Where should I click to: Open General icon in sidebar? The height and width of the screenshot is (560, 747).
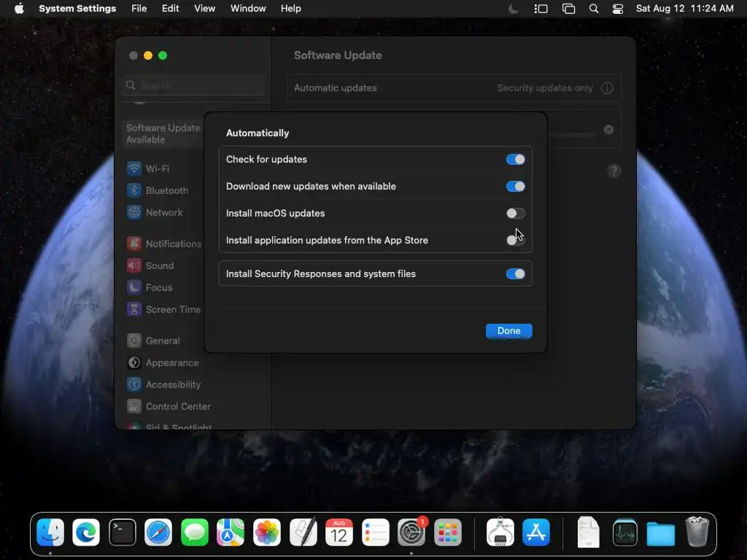tap(134, 341)
